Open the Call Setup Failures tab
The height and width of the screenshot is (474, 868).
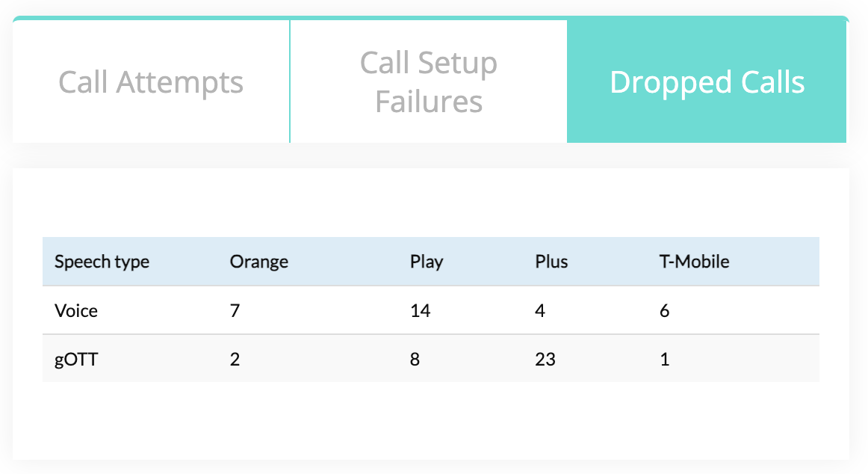[429, 82]
